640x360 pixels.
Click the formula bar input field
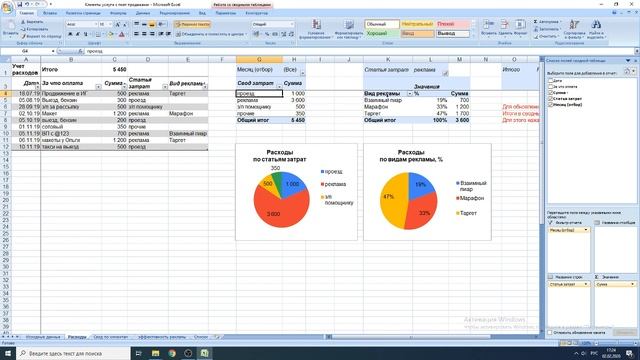pyautogui.click(x=359, y=51)
